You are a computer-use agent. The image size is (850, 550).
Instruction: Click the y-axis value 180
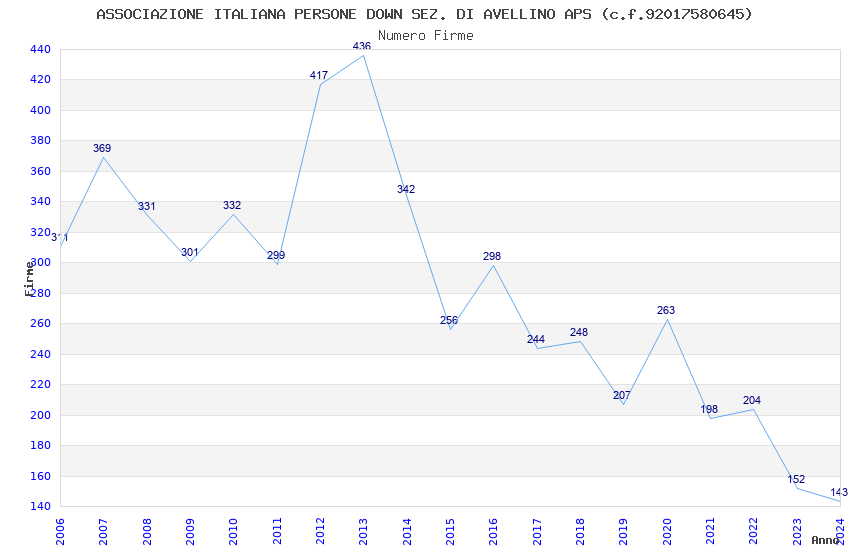pyautogui.click(x=41, y=445)
